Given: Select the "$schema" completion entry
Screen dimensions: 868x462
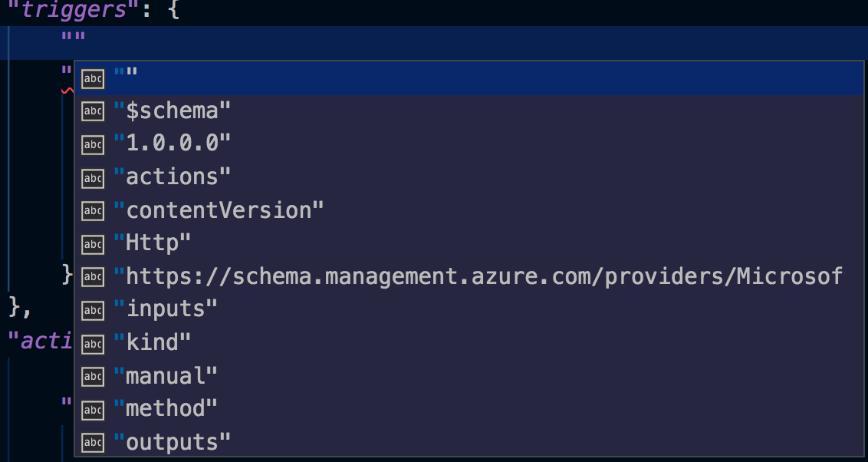Looking at the screenshot, I should coord(172,111).
